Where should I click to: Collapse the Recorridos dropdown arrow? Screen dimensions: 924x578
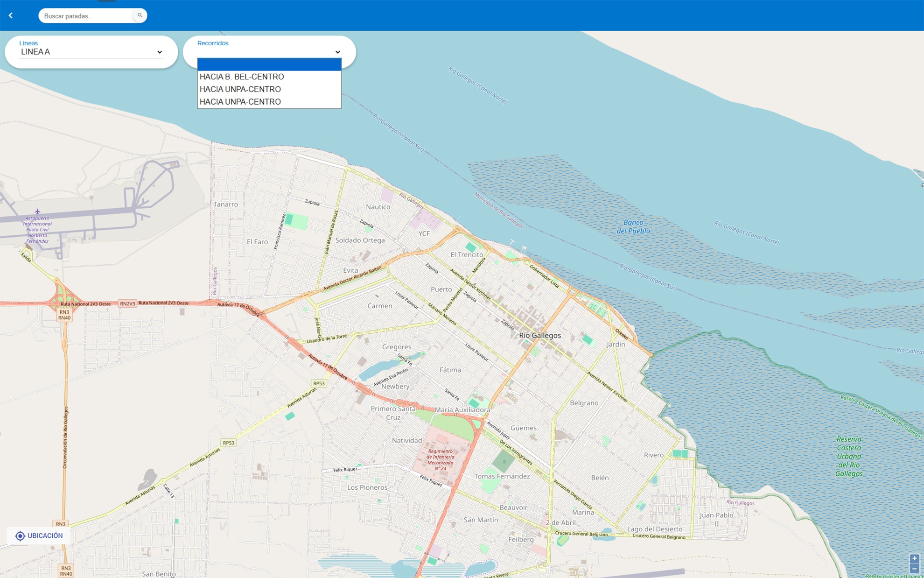coord(337,52)
